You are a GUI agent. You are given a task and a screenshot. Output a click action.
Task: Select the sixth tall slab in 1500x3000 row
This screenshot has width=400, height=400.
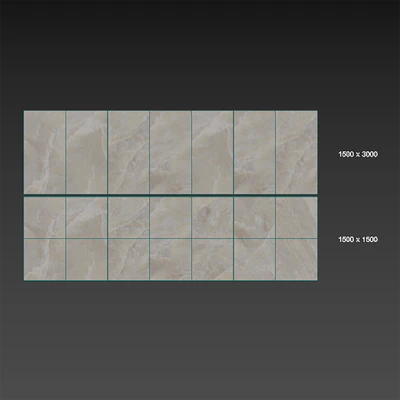254,152
